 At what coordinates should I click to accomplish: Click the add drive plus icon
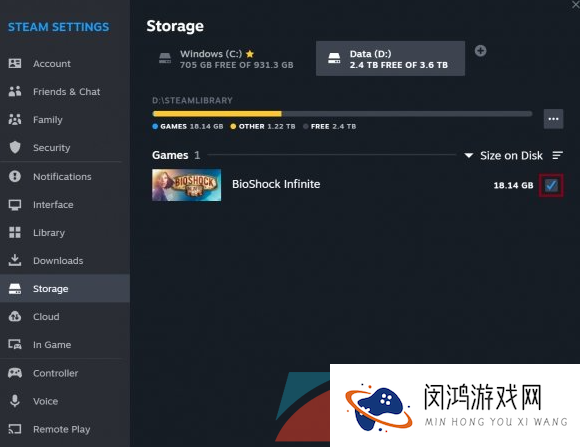click(x=480, y=51)
